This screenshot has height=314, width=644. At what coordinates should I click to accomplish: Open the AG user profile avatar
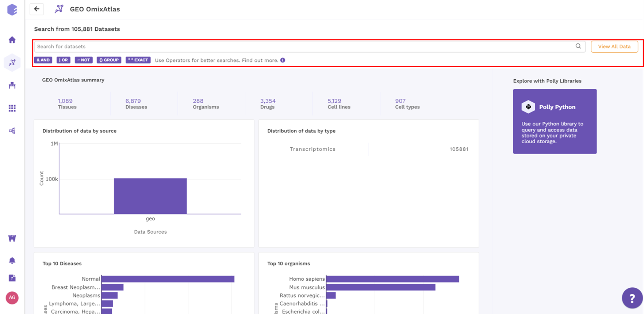tap(12, 298)
